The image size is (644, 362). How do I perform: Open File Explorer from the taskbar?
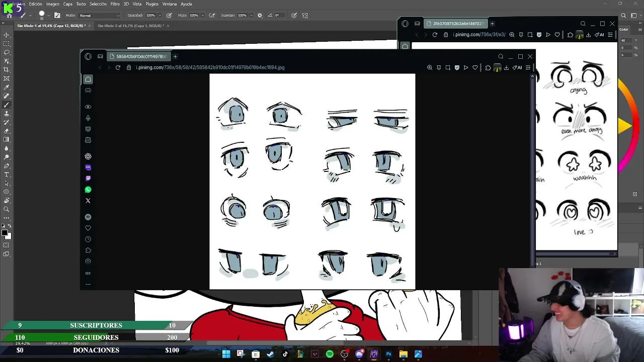(404, 354)
